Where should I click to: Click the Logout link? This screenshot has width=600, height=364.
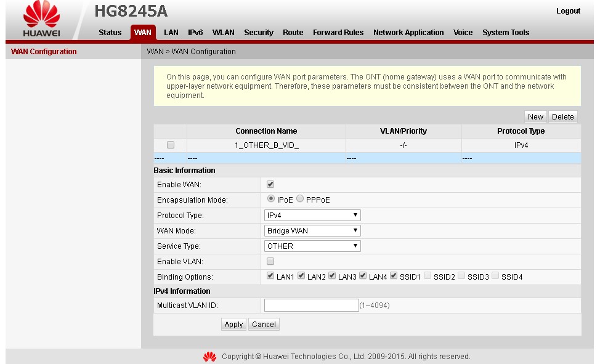pyautogui.click(x=568, y=10)
